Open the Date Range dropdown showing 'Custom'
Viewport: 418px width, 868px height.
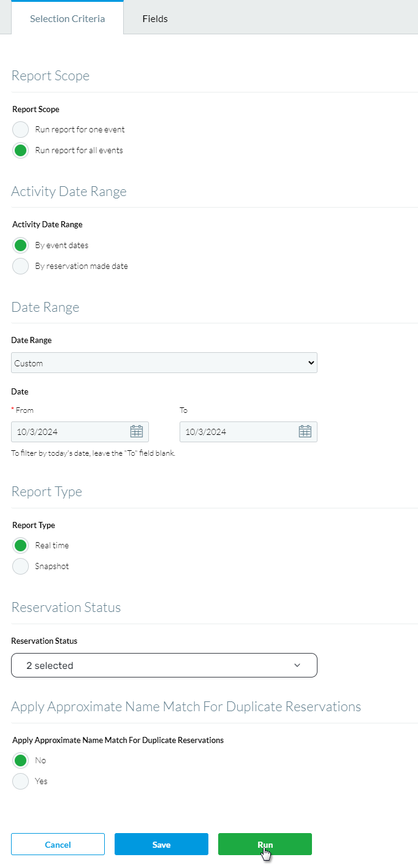(x=164, y=362)
